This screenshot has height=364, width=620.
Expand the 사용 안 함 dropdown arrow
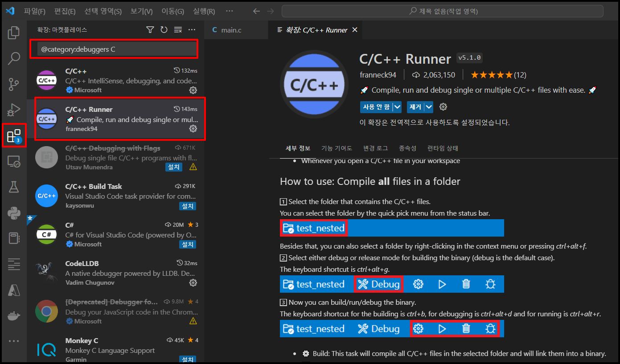pos(397,107)
